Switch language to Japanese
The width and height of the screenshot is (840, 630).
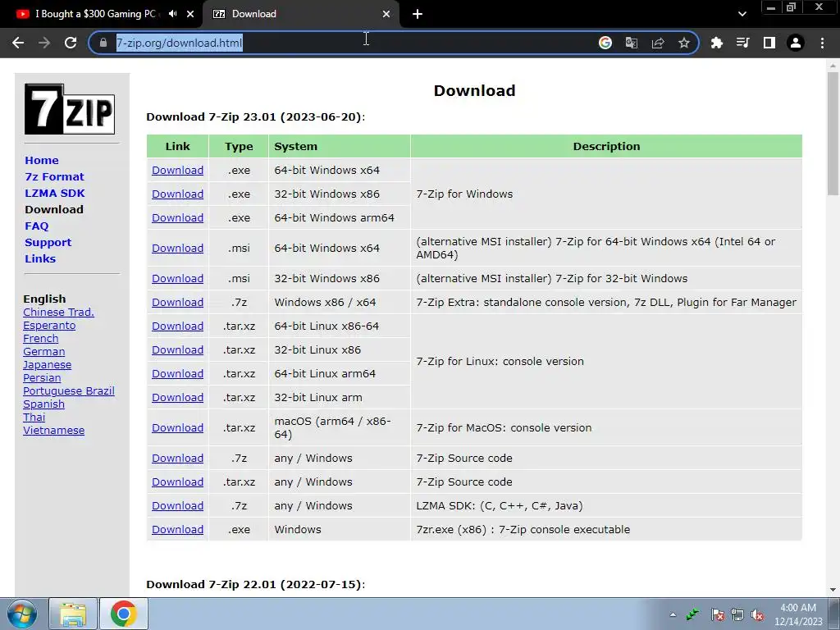tap(47, 365)
